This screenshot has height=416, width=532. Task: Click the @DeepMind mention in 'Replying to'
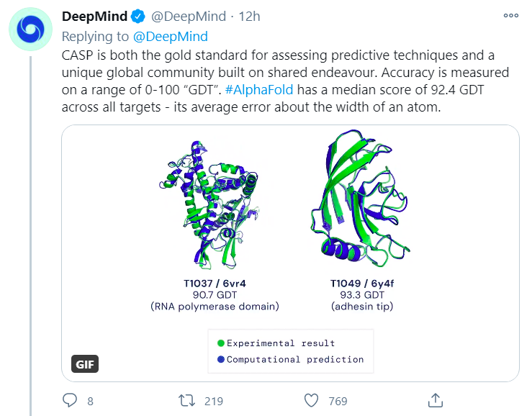(173, 36)
